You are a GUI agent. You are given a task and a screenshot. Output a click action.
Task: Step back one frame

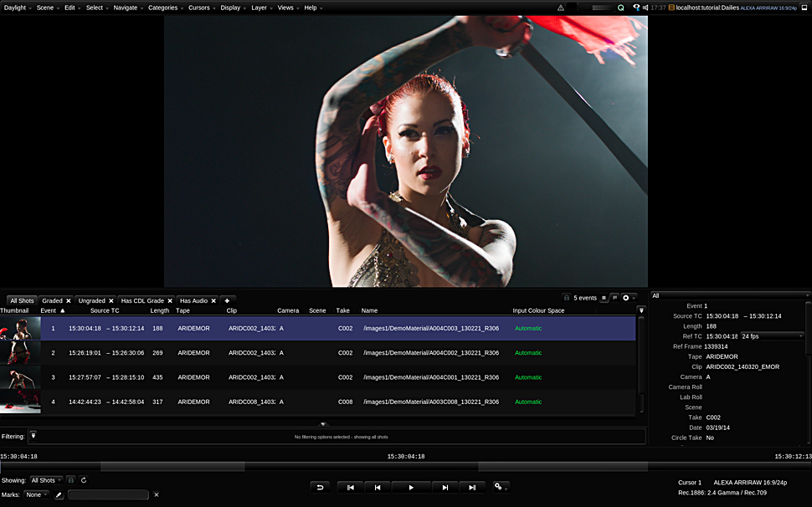(x=378, y=487)
